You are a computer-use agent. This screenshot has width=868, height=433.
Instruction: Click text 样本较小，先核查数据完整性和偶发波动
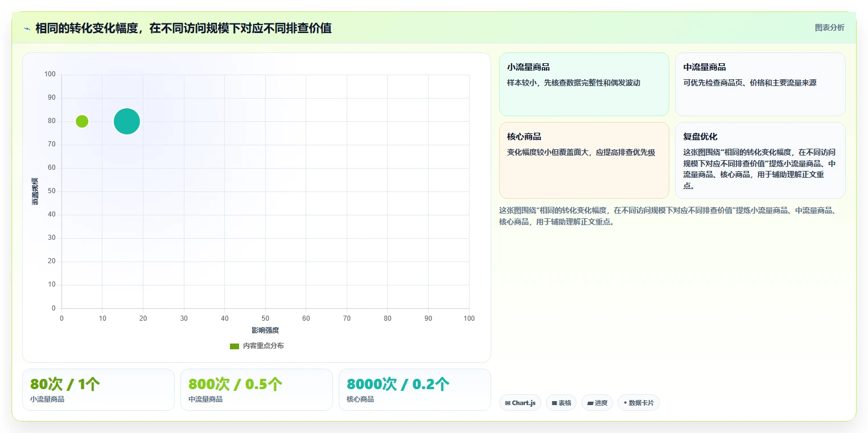[574, 83]
